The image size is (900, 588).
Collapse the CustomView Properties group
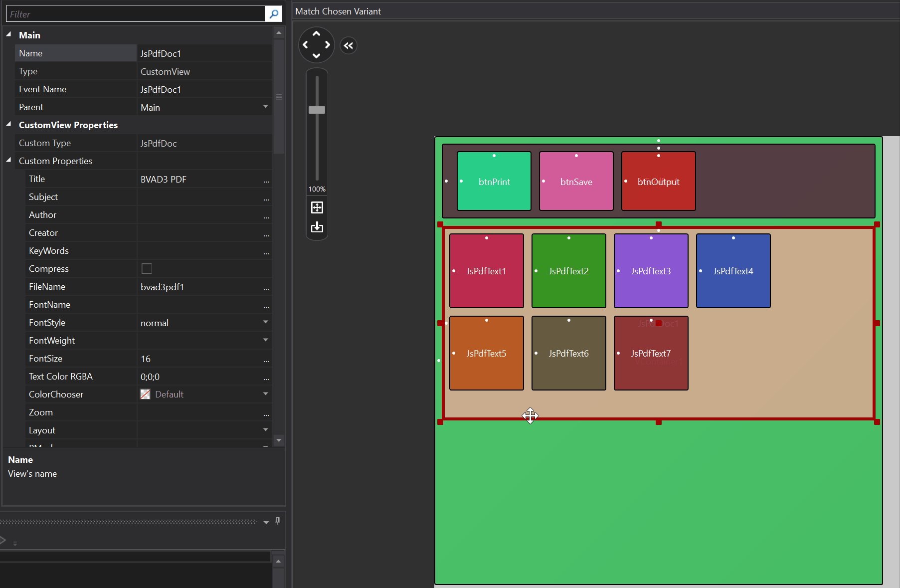(x=8, y=124)
